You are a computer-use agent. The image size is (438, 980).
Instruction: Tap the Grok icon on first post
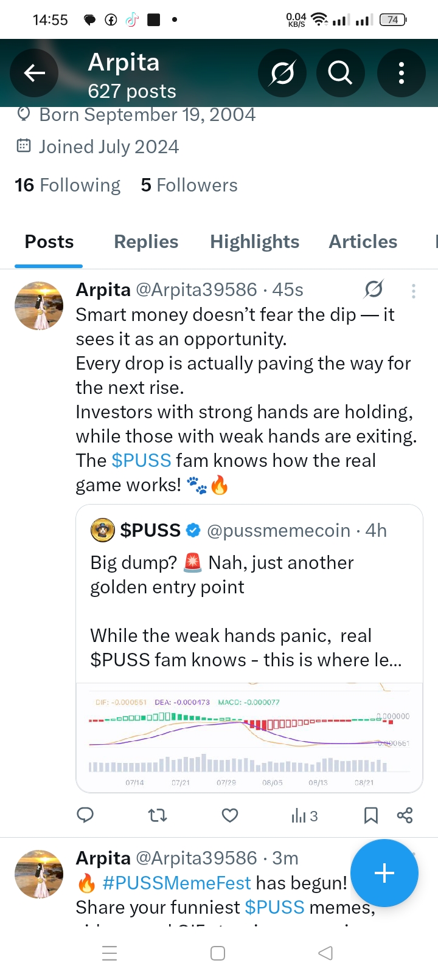[374, 289]
